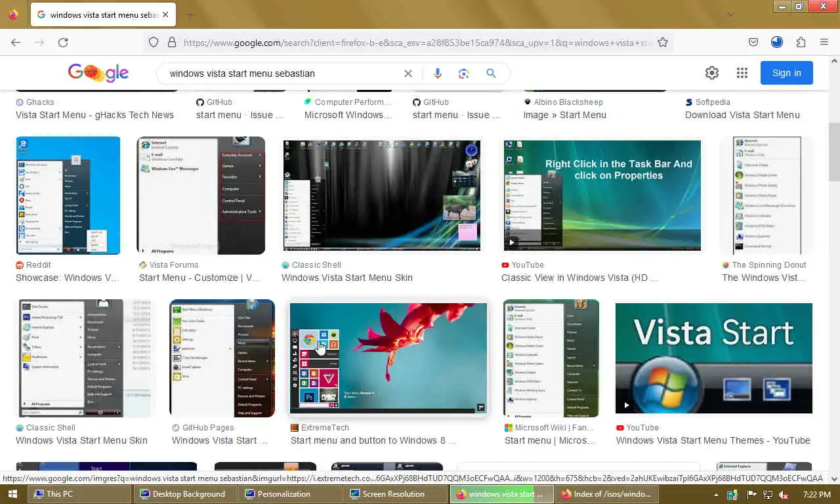This screenshot has height=504, width=840.
Task: Open the GitHub Pages start menu thumbnail
Action: (x=222, y=358)
